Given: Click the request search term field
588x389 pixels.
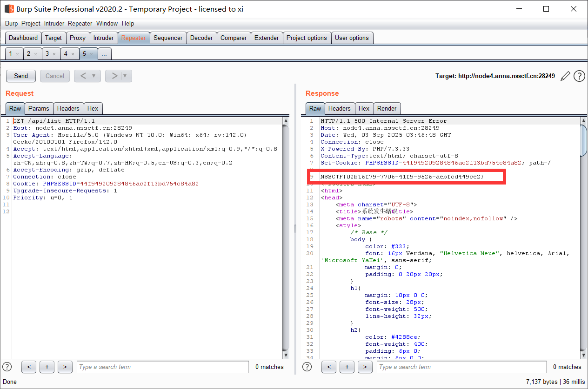Looking at the screenshot, I should [163, 367].
